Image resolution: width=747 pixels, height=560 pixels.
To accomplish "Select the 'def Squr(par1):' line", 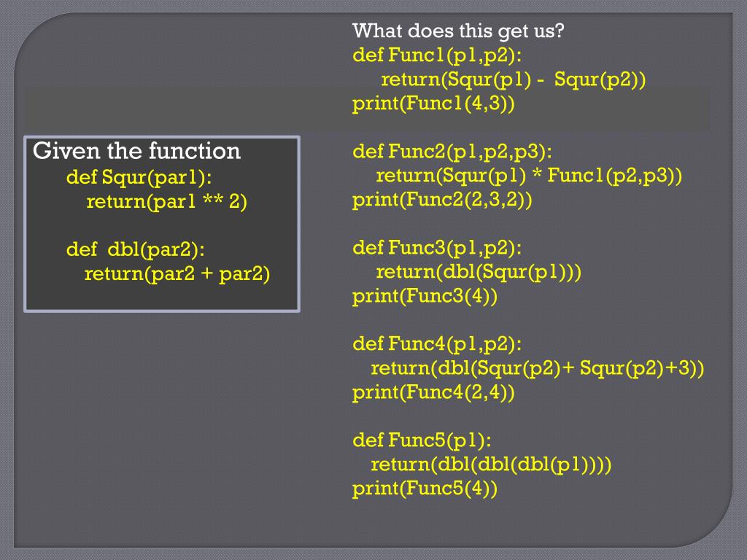I will (x=139, y=178).
